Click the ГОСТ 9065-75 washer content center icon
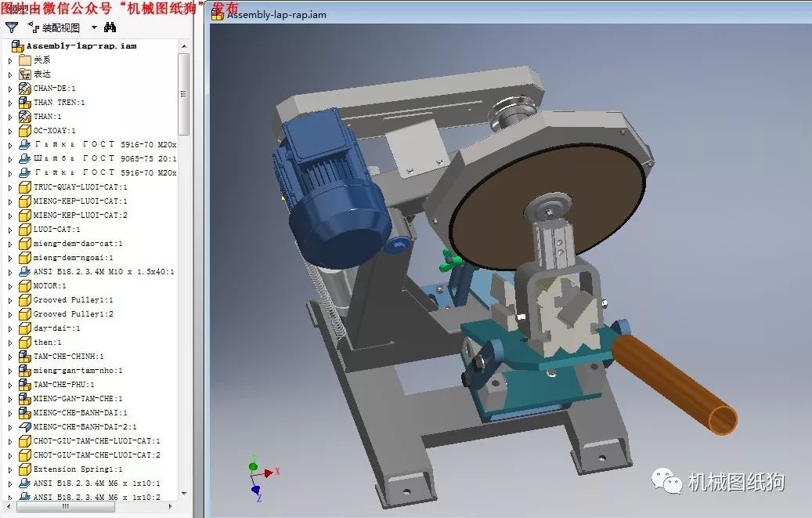Viewport: 812px width, 518px height. pos(25,158)
